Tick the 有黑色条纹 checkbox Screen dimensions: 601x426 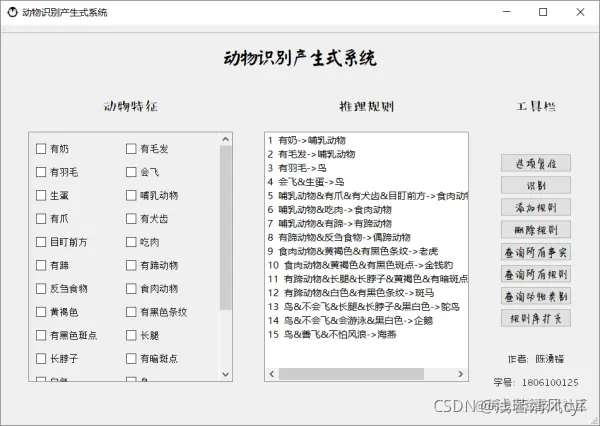[131, 312]
